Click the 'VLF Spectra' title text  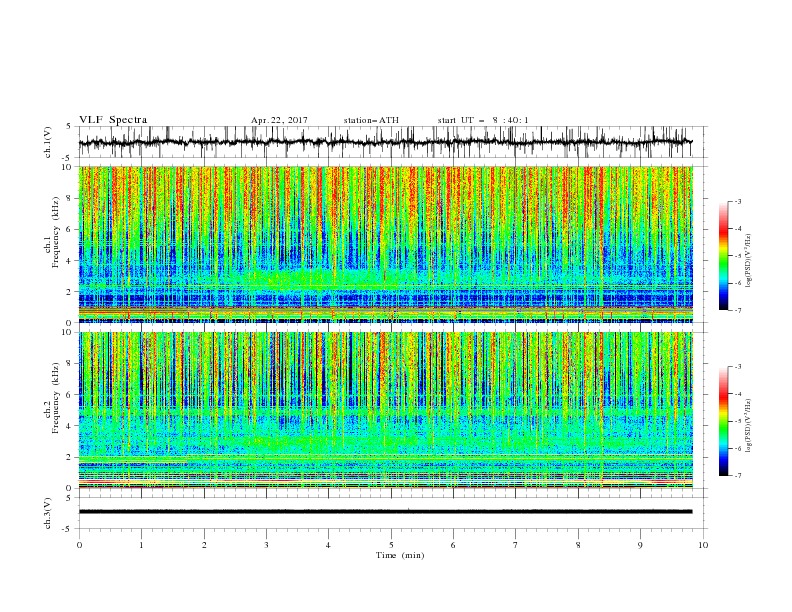point(113,120)
